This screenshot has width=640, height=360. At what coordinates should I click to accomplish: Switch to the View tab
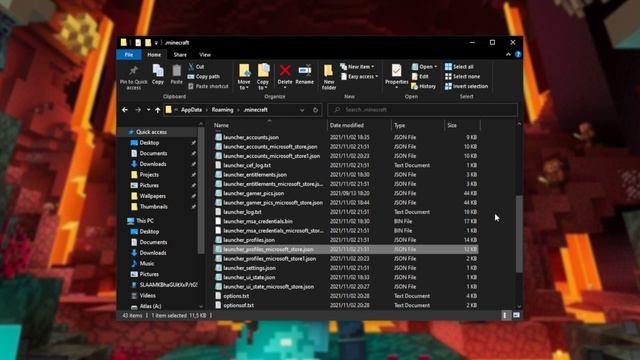tap(205, 55)
